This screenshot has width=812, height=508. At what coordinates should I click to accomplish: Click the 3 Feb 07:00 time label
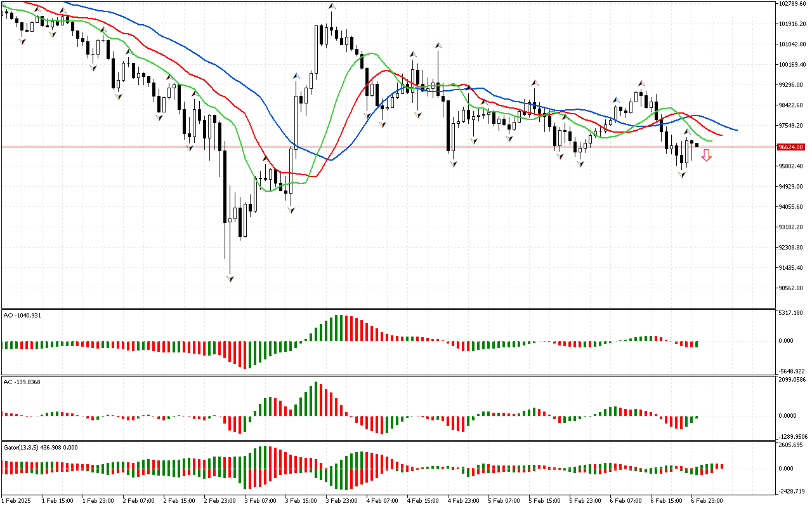point(259,500)
